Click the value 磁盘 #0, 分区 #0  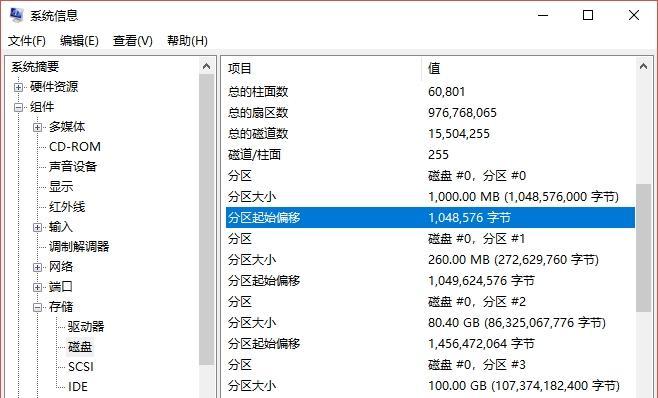point(477,176)
